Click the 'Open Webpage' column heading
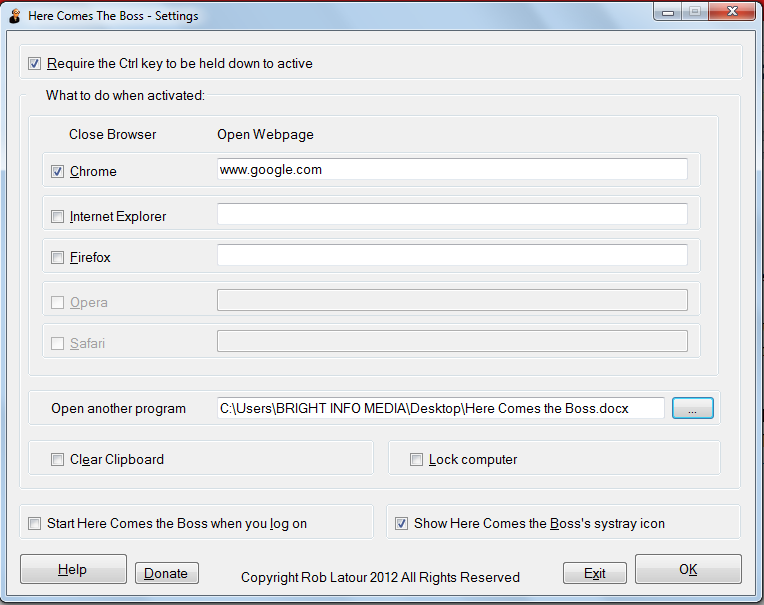764x605 pixels. [265, 134]
